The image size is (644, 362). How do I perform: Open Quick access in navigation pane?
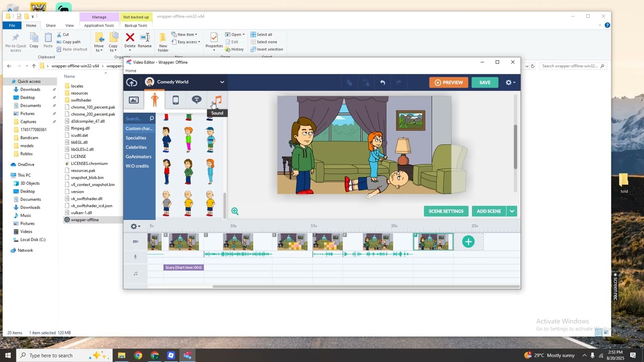pos(29,81)
